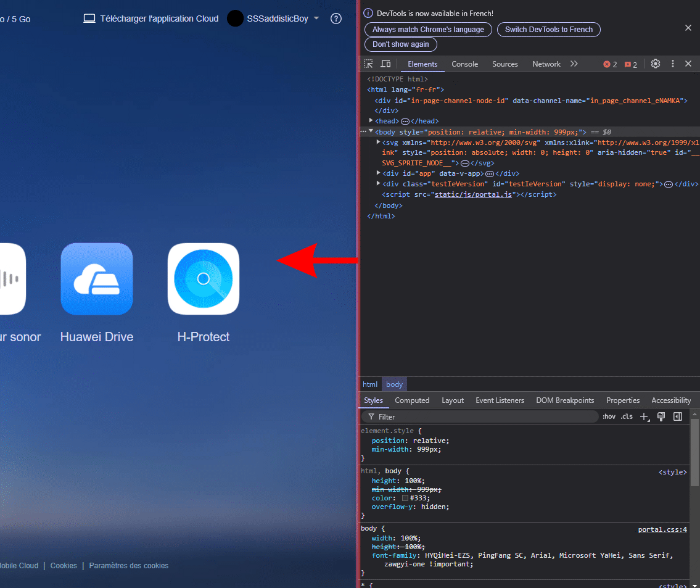Collapse the body element node
Viewport: 700px width, 588px height.
[371, 131]
